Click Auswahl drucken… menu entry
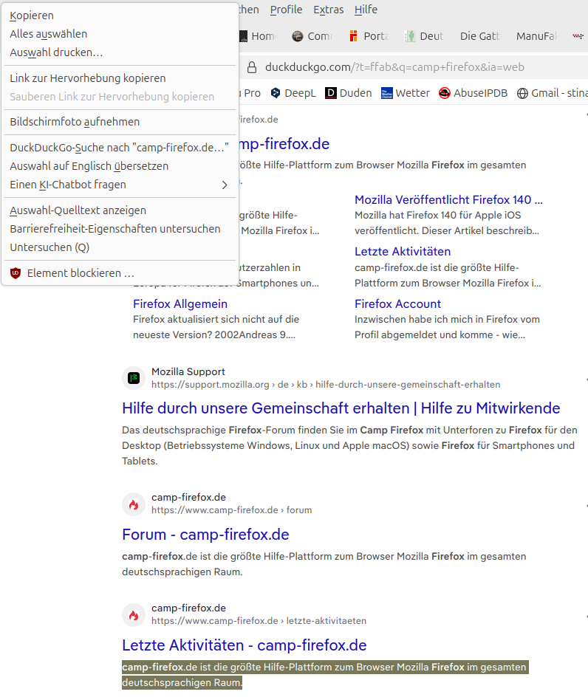The height and width of the screenshot is (700, 588). (120, 52)
